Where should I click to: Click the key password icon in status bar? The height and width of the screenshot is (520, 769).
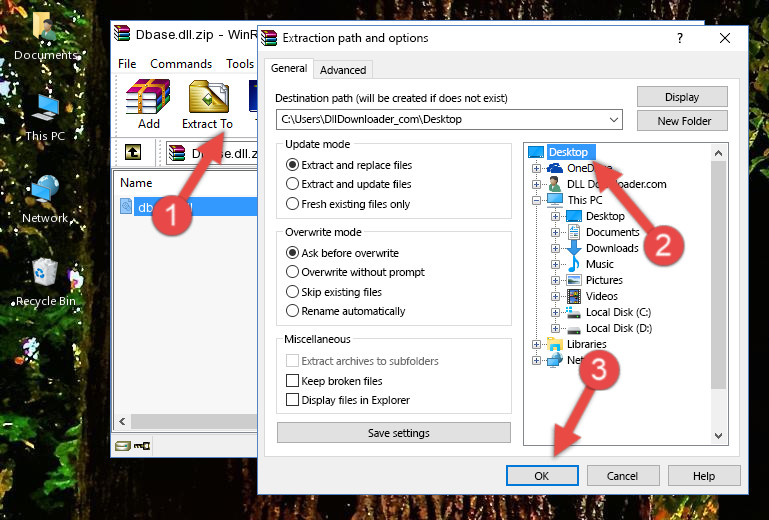[x=142, y=445]
